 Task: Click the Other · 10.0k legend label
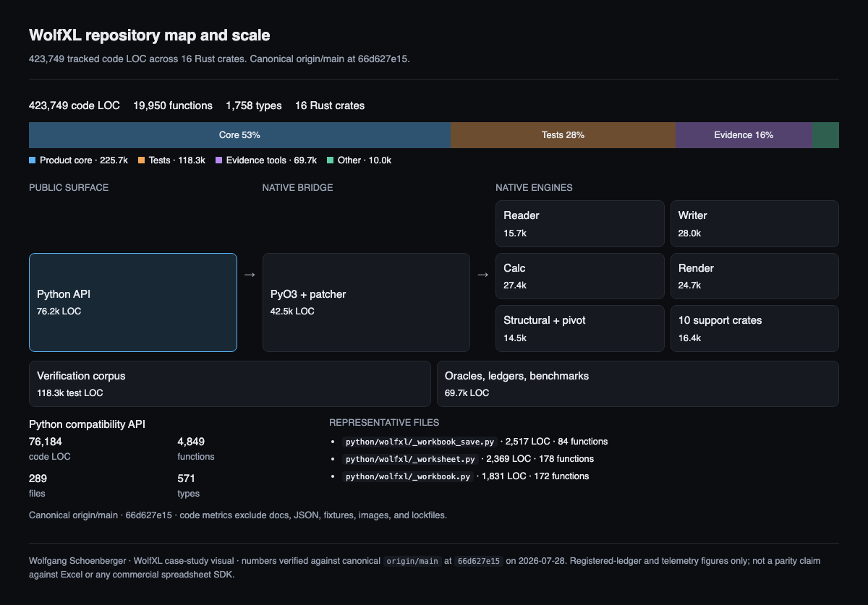coord(365,160)
